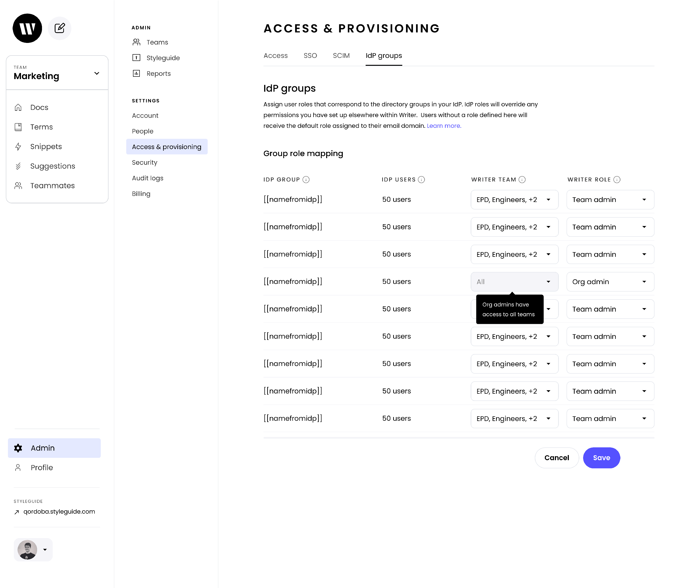Click the Cancel button
Viewport: 700px width, 588px height.
click(556, 458)
